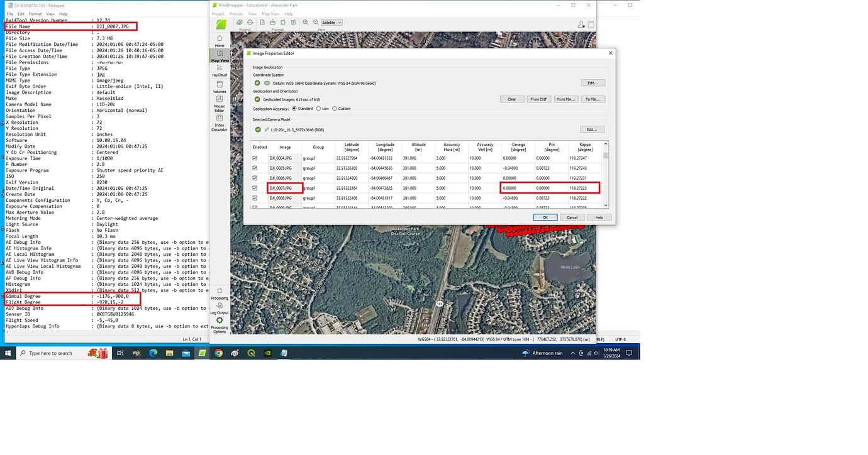The height and width of the screenshot is (455, 868).
Task: Click OK in Image Properties Editor
Action: click(x=545, y=217)
